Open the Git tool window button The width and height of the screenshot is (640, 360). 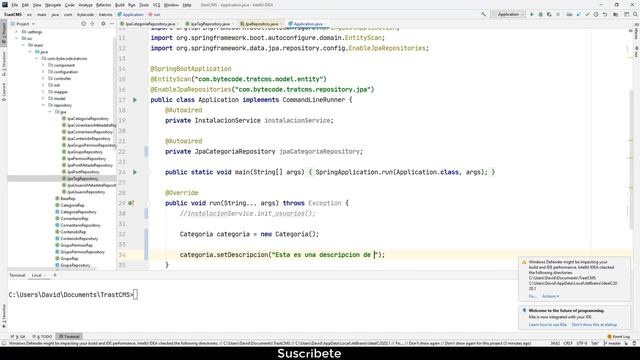coord(18,336)
